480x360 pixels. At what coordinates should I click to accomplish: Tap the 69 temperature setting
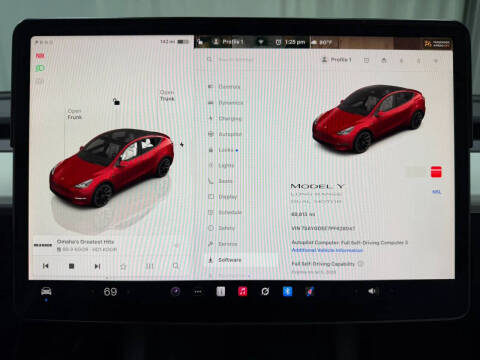tap(110, 292)
